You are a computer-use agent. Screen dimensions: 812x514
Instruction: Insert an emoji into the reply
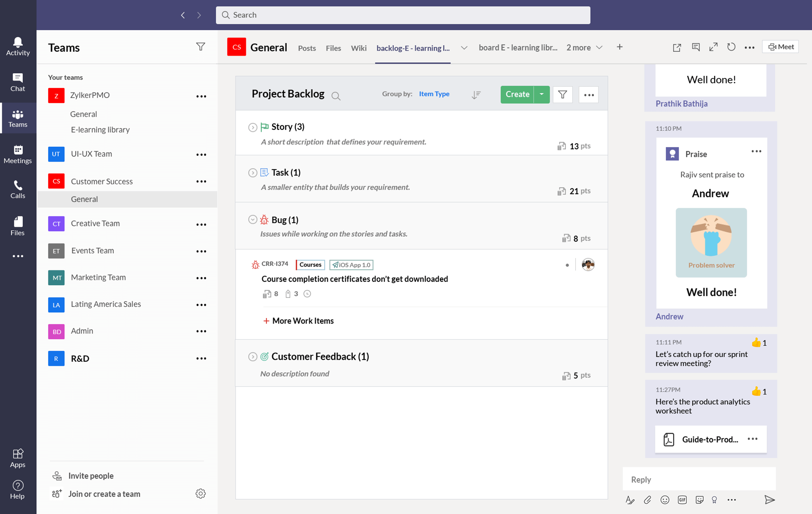665,500
